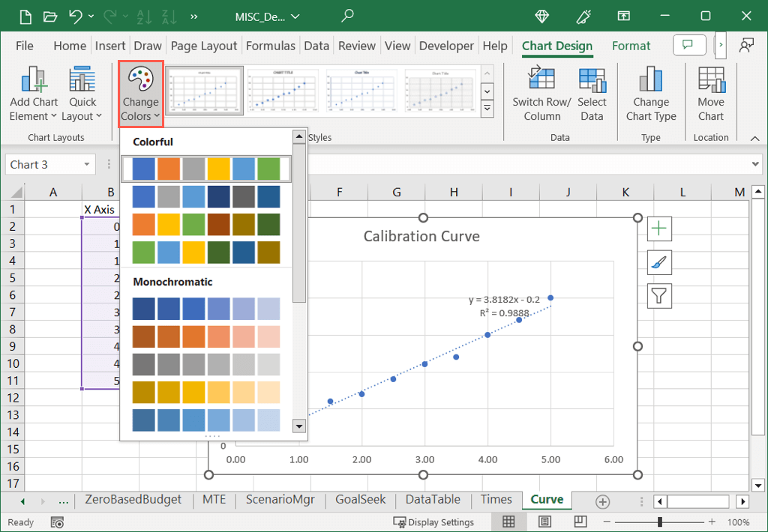This screenshot has height=532, width=768.
Task: Add a new sheet
Action: 602,501
